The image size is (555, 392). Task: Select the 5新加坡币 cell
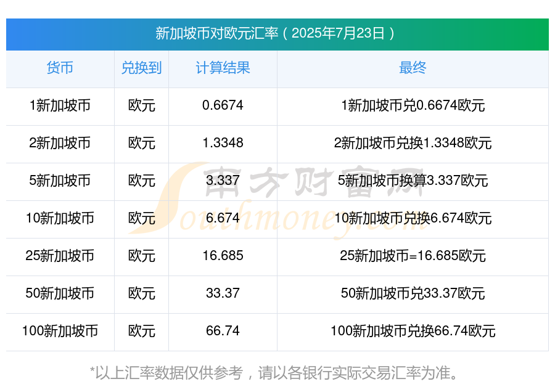tap(60, 181)
